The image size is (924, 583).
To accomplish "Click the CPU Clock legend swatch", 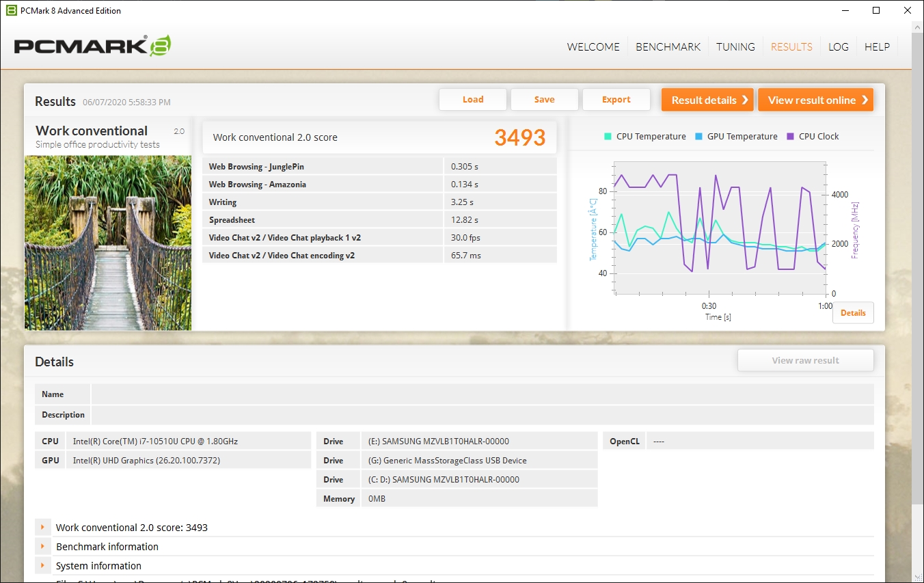I will pyautogui.click(x=791, y=136).
